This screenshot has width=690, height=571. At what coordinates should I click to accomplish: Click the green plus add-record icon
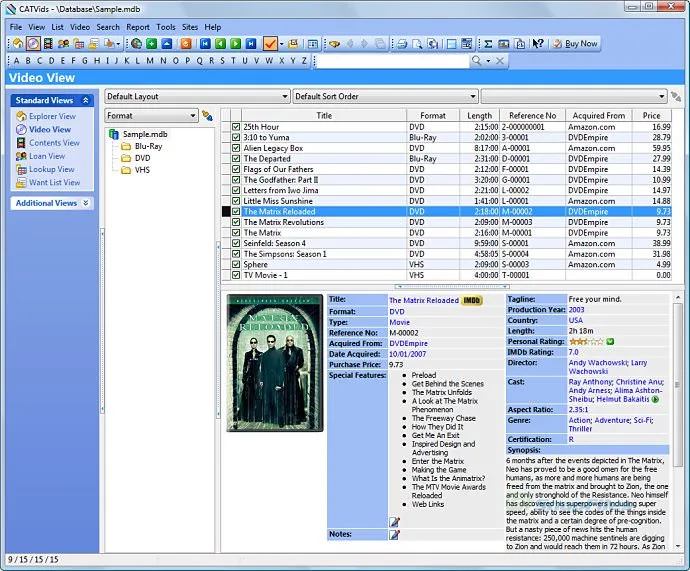(x=151, y=44)
